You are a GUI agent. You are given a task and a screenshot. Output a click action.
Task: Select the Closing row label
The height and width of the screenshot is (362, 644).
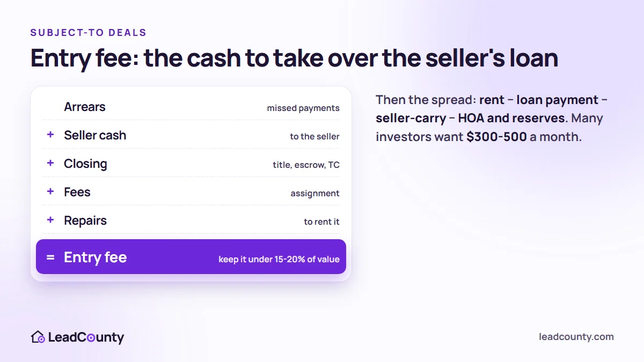click(x=85, y=164)
